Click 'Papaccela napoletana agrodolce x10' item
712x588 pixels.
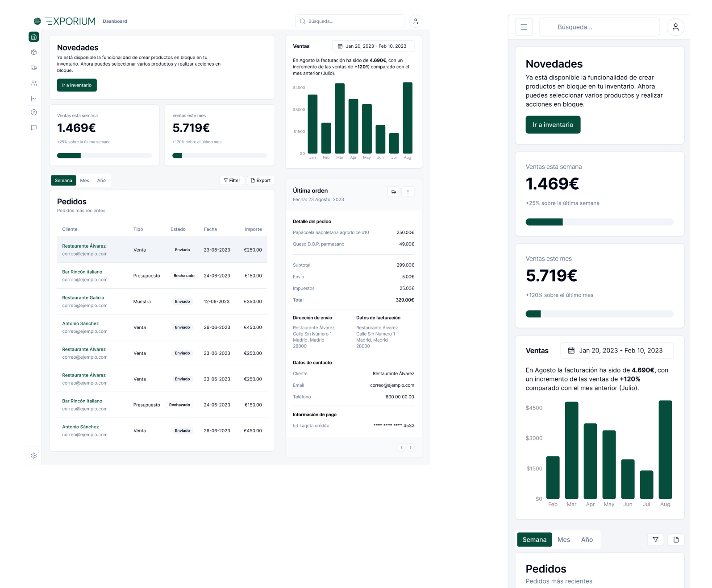(331, 232)
